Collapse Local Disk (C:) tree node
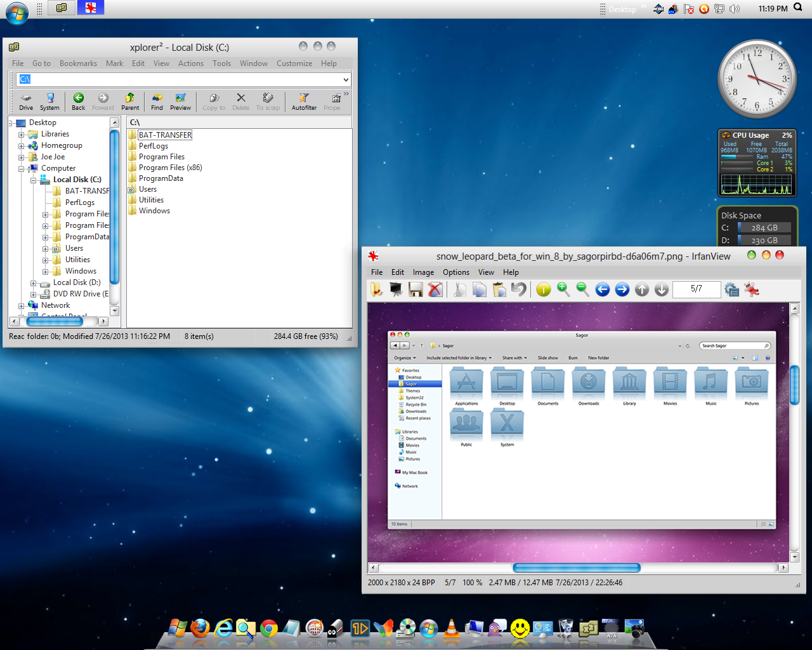 (x=33, y=180)
